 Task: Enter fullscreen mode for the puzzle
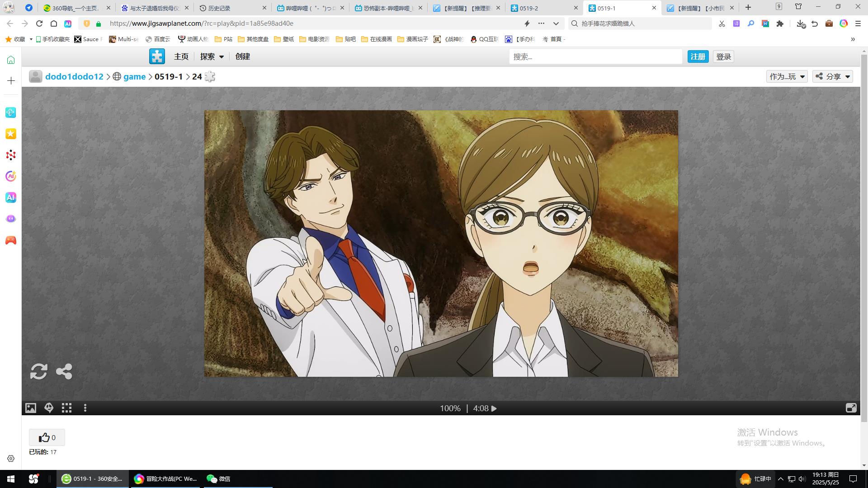point(851,408)
